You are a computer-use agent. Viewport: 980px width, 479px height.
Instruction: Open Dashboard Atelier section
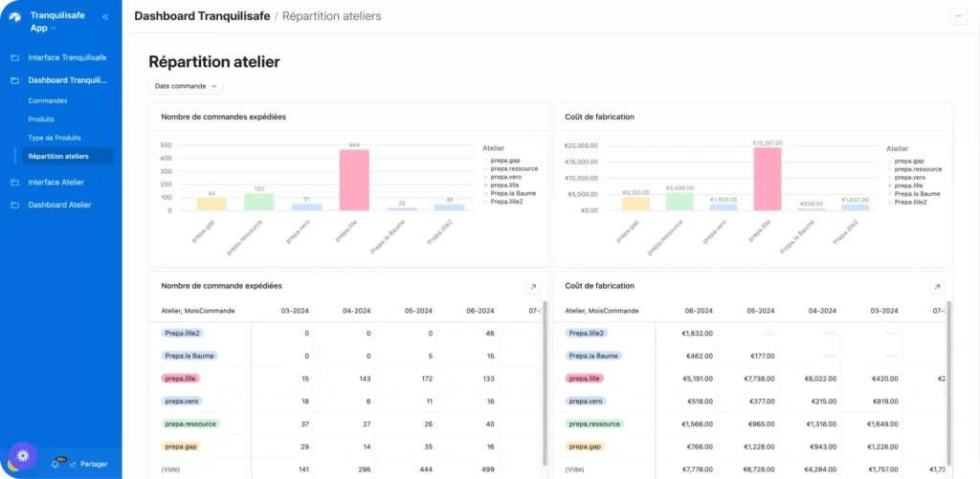pyautogui.click(x=59, y=205)
